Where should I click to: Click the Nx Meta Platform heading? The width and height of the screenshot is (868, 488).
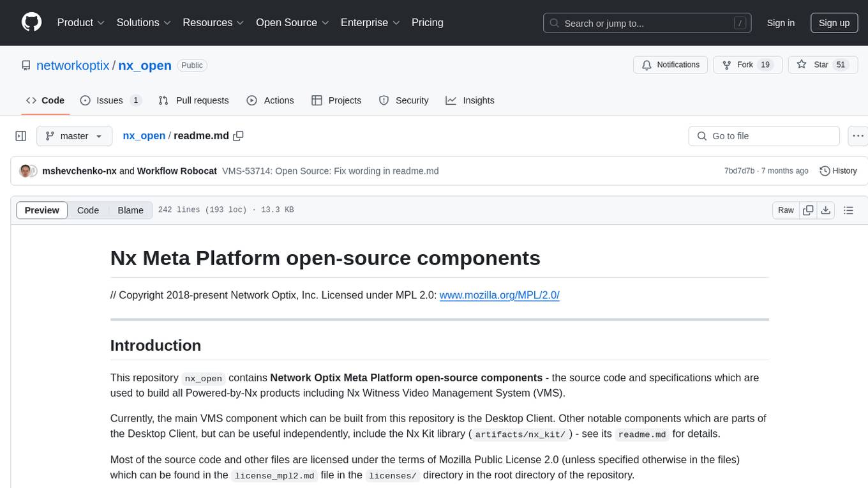(325, 258)
